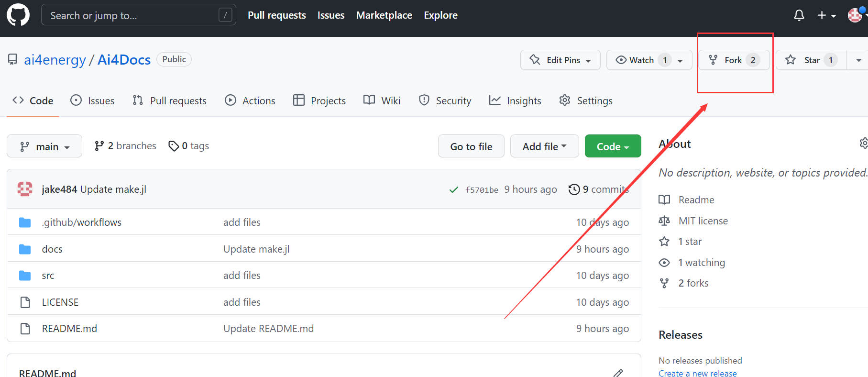Expand the Add file dropdown
The width and height of the screenshot is (868, 377).
544,146
